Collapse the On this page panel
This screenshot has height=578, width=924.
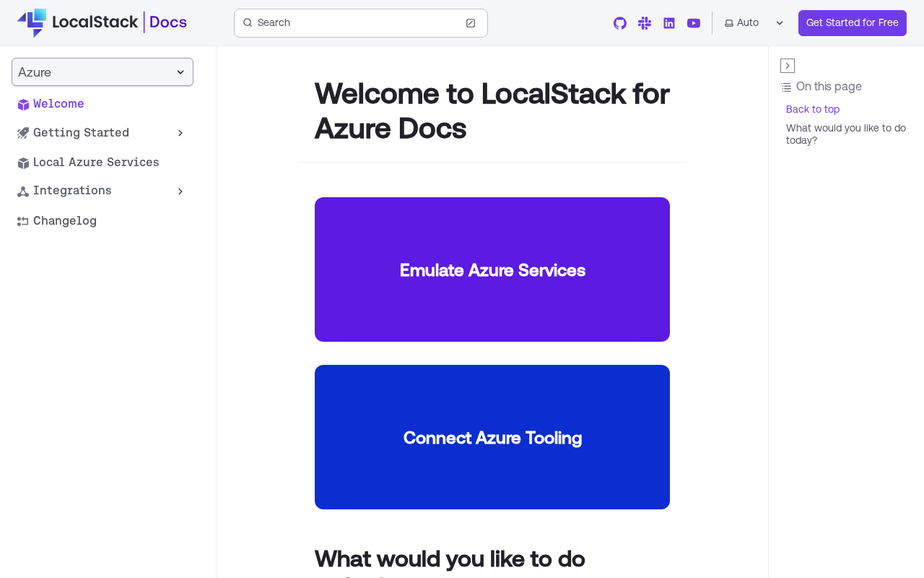[788, 66]
